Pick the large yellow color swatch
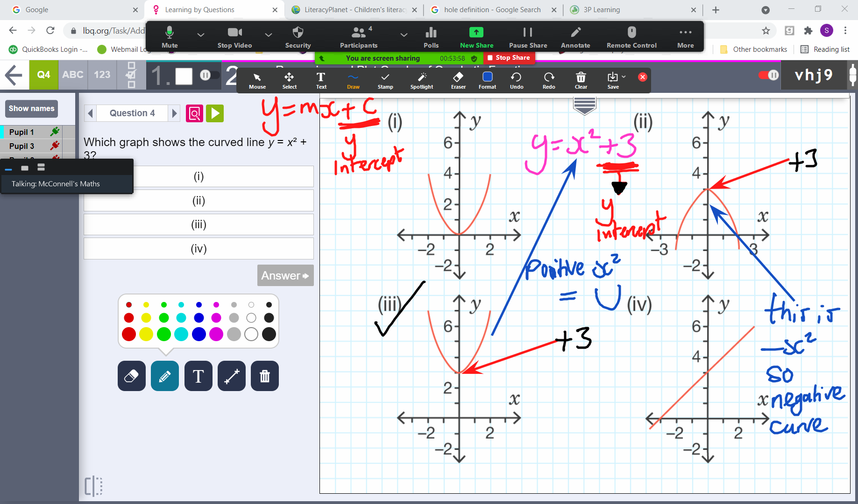 146,334
